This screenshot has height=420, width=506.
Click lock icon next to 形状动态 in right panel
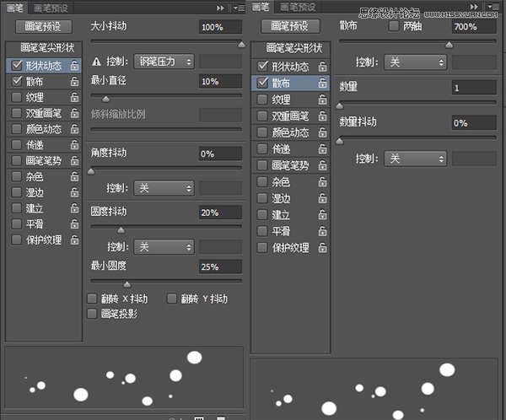[x=322, y=67]
